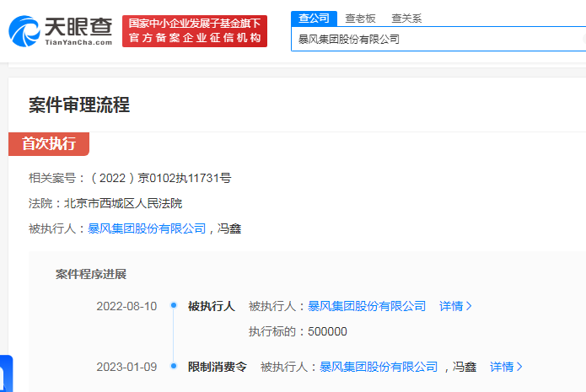Click the 案件审理流程 section heading
586x392 pixels.
tap(79, 105)
